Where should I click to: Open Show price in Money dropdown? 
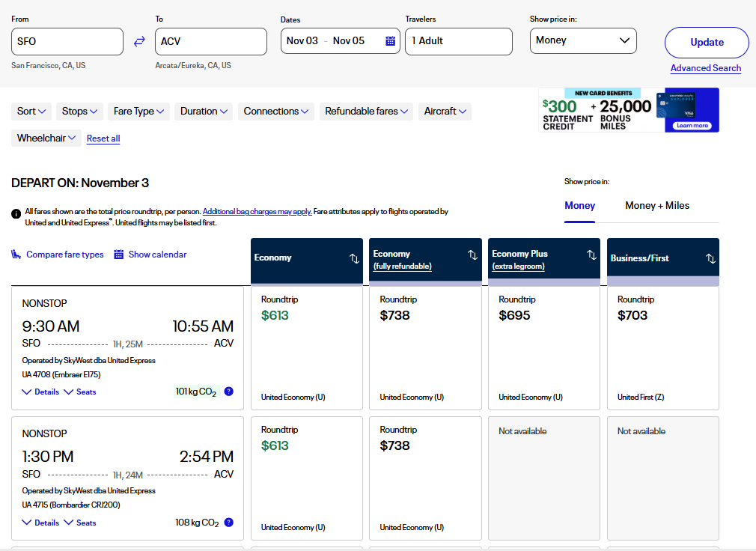tap(583, 41)
